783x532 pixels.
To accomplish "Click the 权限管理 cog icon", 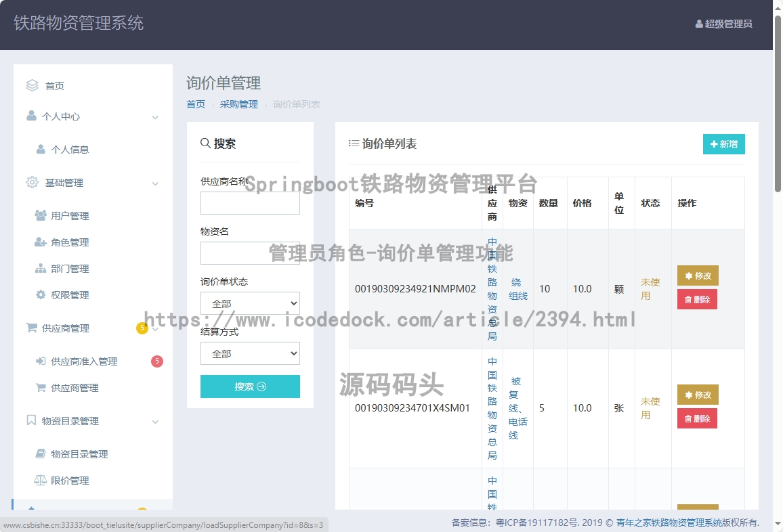I will [41, 294].
